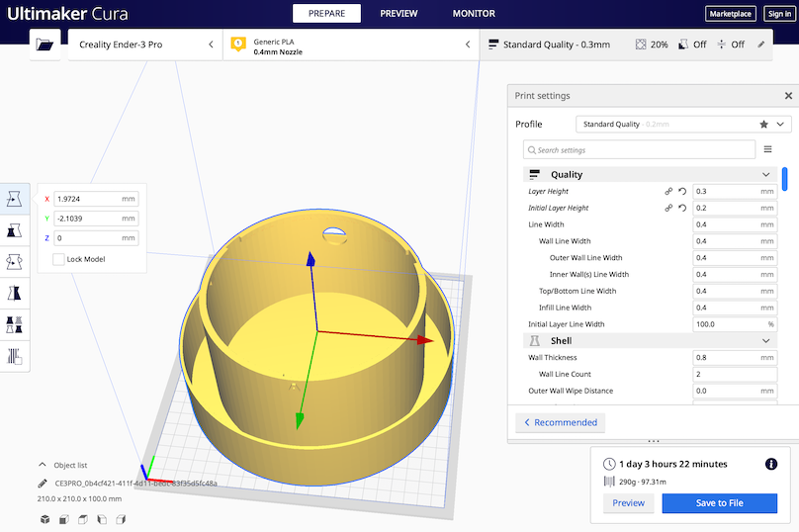This screenshot has height=532, width=799.
Task: Click the Generic PLA material badge icon
Action: pos(238,44)
